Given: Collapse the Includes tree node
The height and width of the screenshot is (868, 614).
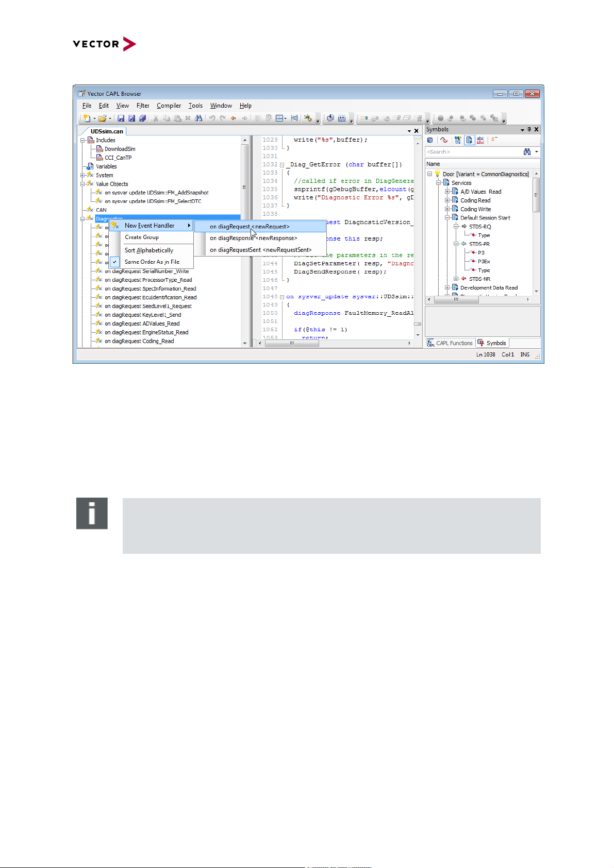Looking at the screenshot, I should [x=82, y=140].
